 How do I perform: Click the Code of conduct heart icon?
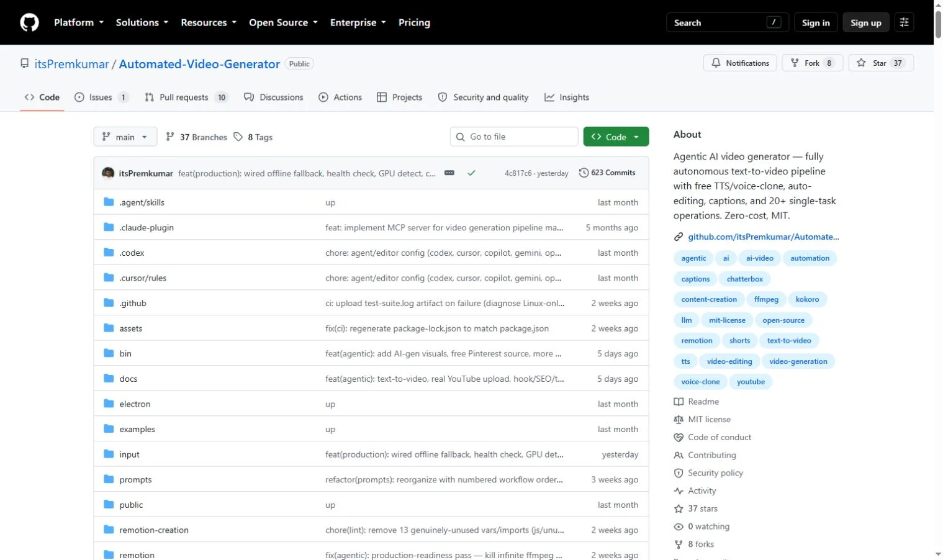click(679, 437)
